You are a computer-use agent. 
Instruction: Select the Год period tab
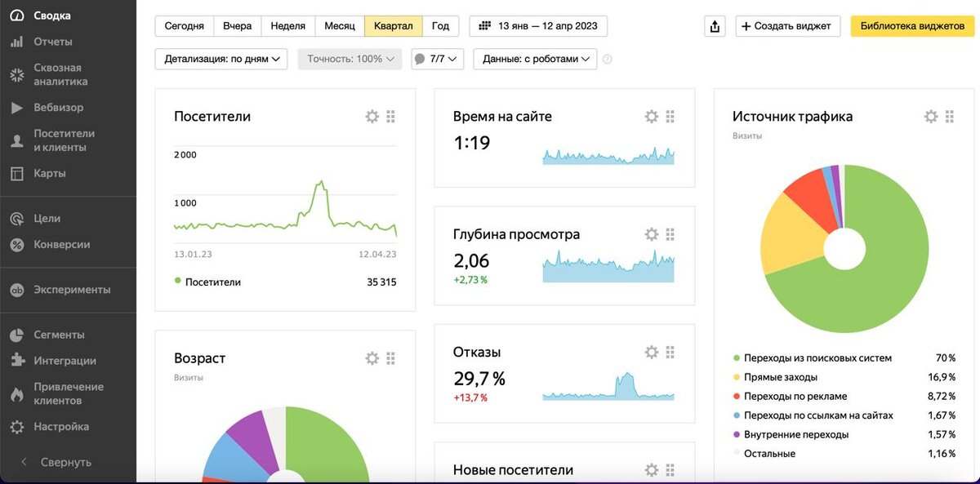(441, 26)
